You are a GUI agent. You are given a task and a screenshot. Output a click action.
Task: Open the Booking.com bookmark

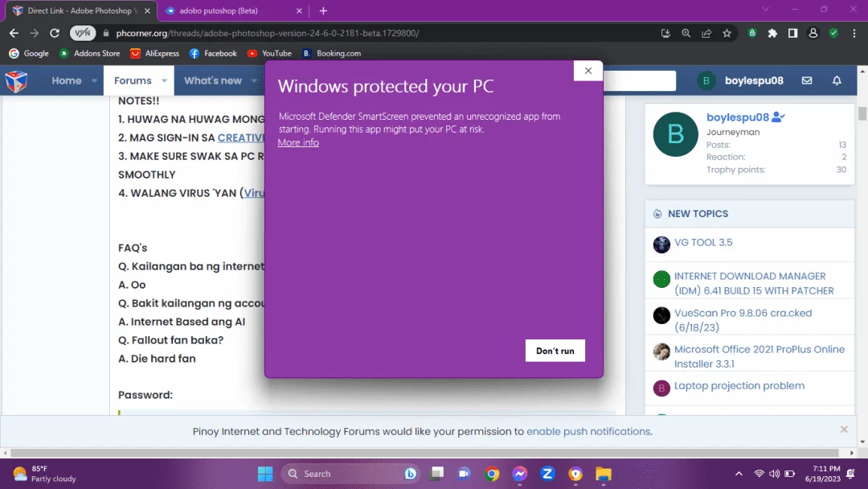tap(331, 54)
